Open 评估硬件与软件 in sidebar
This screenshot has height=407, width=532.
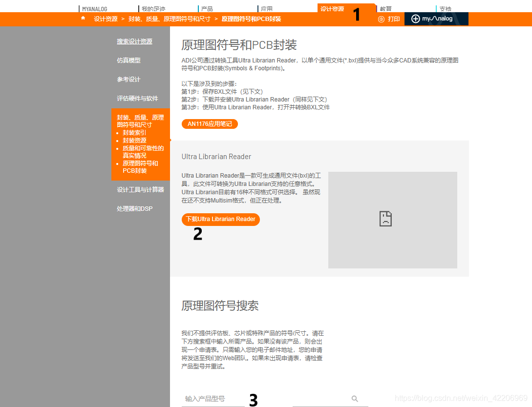coord(137,98)
